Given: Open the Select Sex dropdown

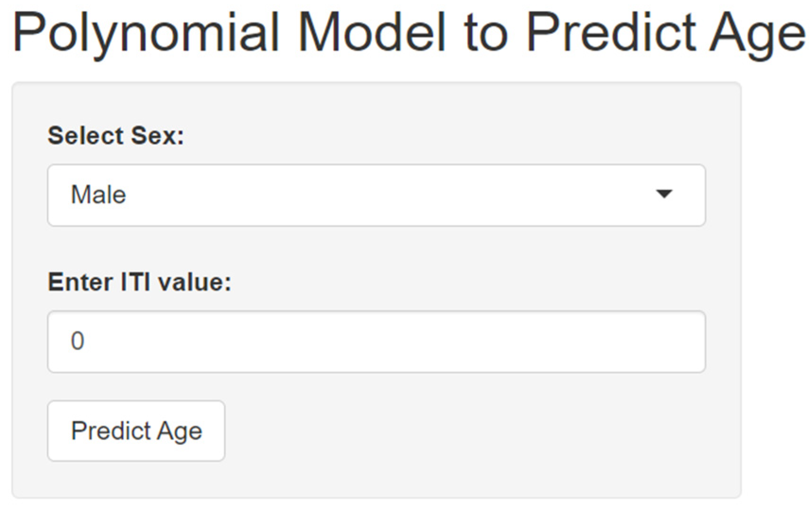Looking at the screenshot, I should pos(376,195).
